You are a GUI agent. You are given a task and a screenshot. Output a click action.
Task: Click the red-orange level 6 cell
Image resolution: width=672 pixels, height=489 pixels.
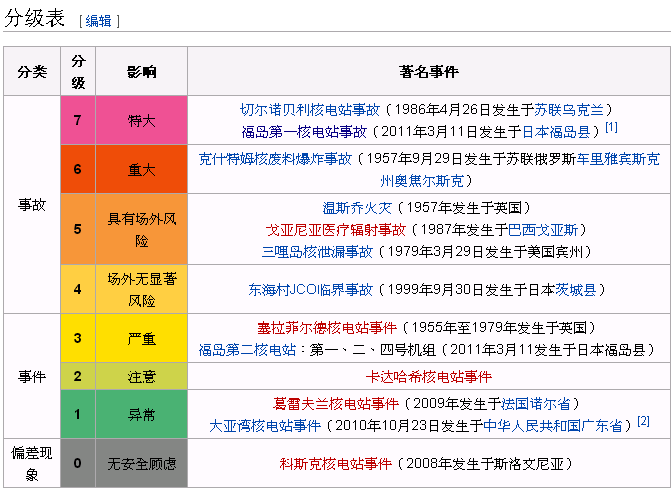click(x=78, y=169)
